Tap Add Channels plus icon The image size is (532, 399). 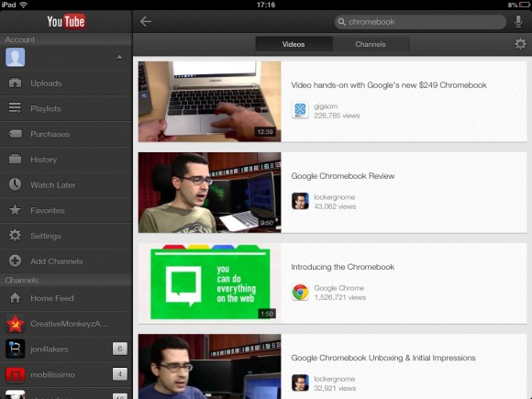pos(15,260)
